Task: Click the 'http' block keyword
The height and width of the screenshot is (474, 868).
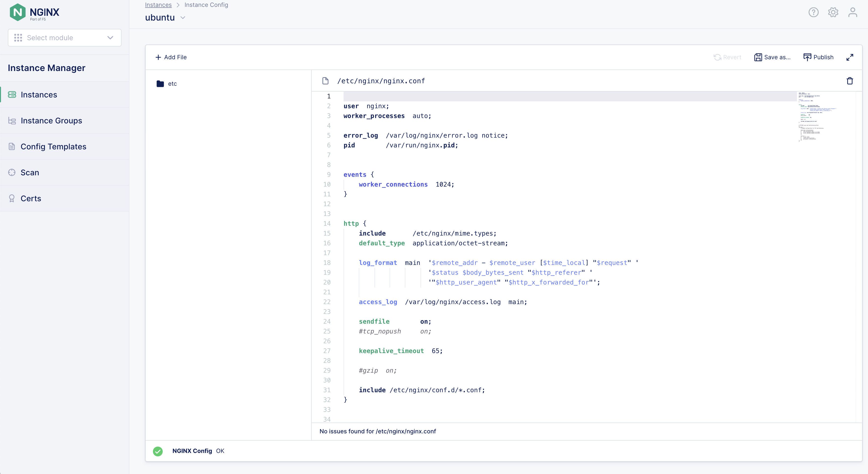Action: [351, 224]
